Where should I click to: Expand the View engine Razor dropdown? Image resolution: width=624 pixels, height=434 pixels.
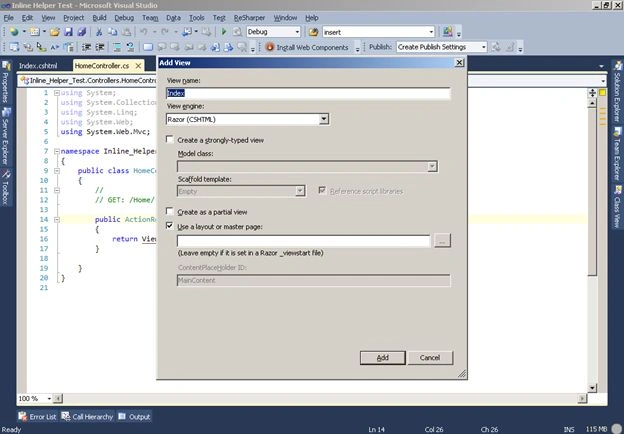(x=324, y=119)
